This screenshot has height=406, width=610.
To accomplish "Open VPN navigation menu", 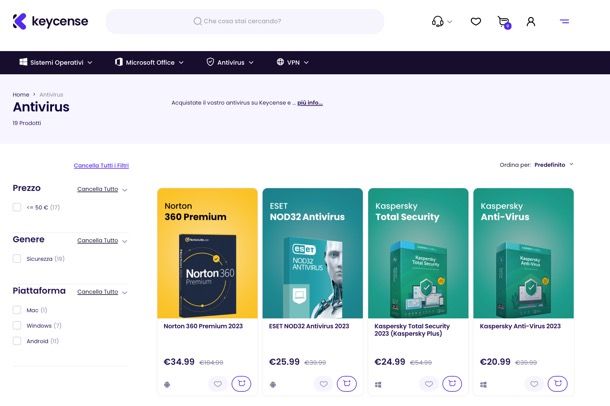I will coord(293,62).
